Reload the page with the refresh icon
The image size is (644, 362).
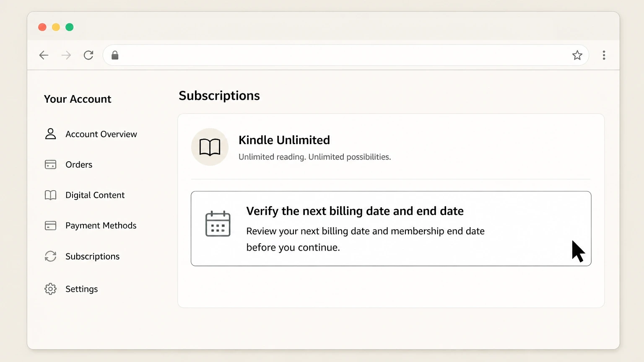(88, 55)
